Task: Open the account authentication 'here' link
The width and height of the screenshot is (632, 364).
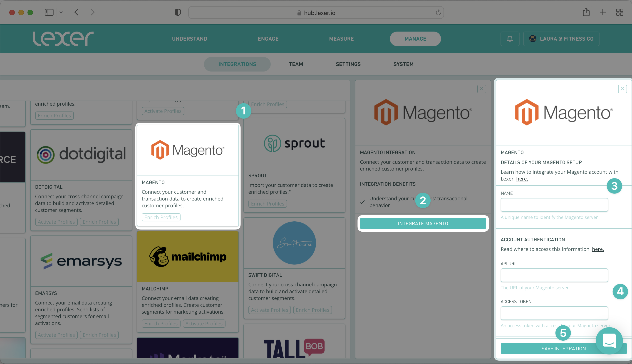Action: (598, 249)
